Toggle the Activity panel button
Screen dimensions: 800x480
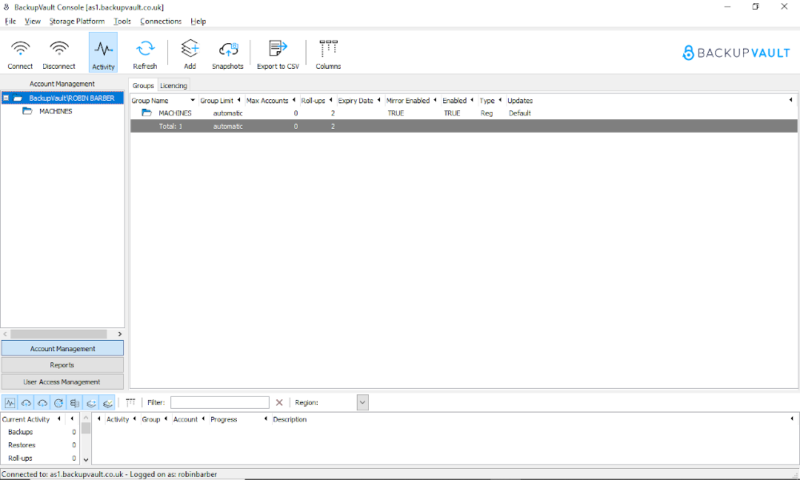(x=103, y=52)
